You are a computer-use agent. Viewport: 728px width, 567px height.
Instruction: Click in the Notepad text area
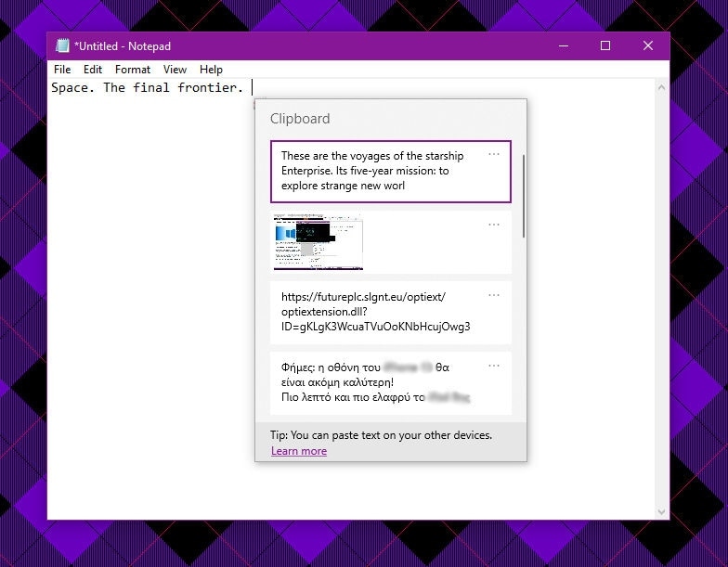(149, 325)
